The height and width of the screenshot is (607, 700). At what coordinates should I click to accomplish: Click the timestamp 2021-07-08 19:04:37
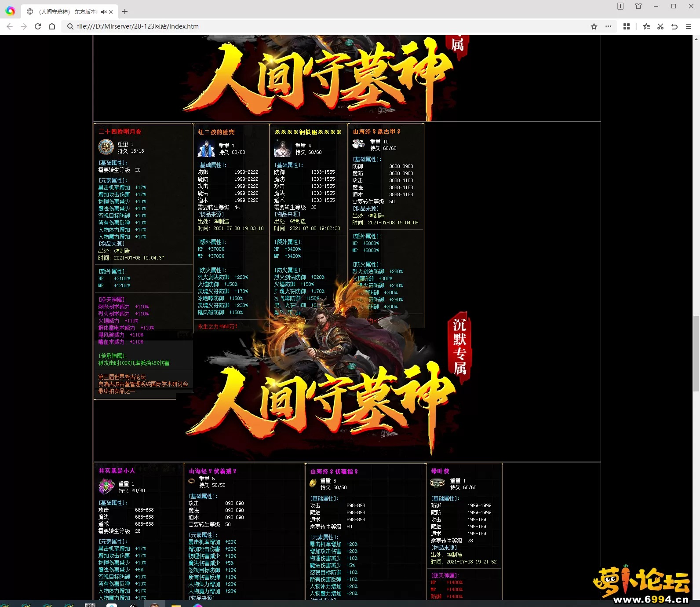139,258
